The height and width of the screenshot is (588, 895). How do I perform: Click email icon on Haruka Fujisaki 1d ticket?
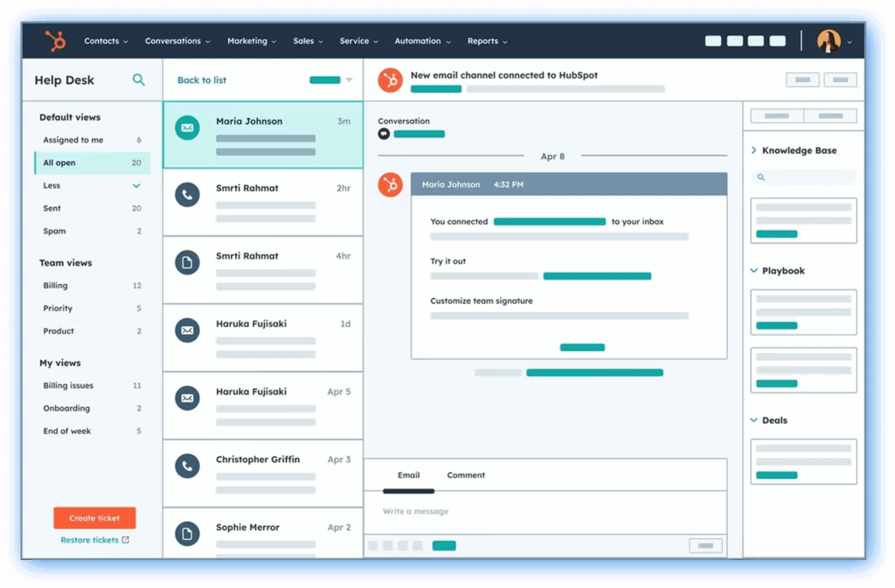(187, 330)
